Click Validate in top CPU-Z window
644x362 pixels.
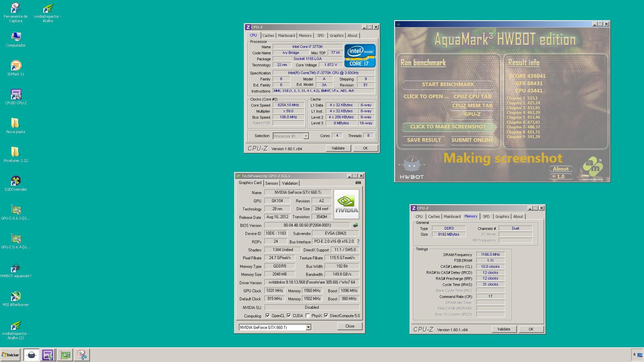pyautogui.click(x=338, y=148)
